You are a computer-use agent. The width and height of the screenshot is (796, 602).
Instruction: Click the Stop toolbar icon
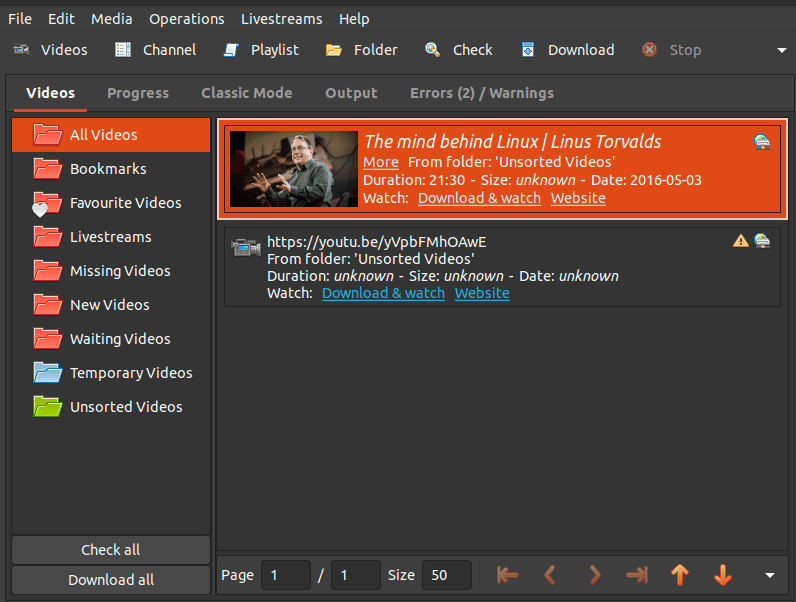click(x=649, y=49)
